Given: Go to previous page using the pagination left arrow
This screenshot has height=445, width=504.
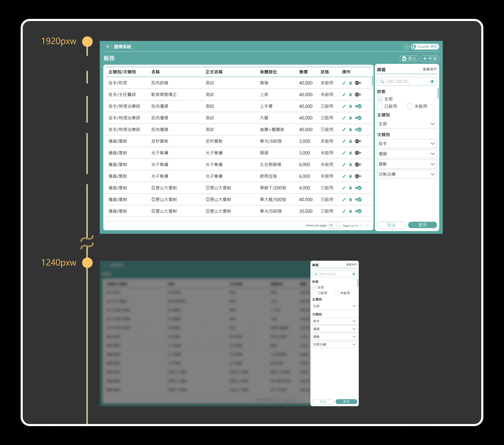Looking at the screenshot, I should click(361, 226).
